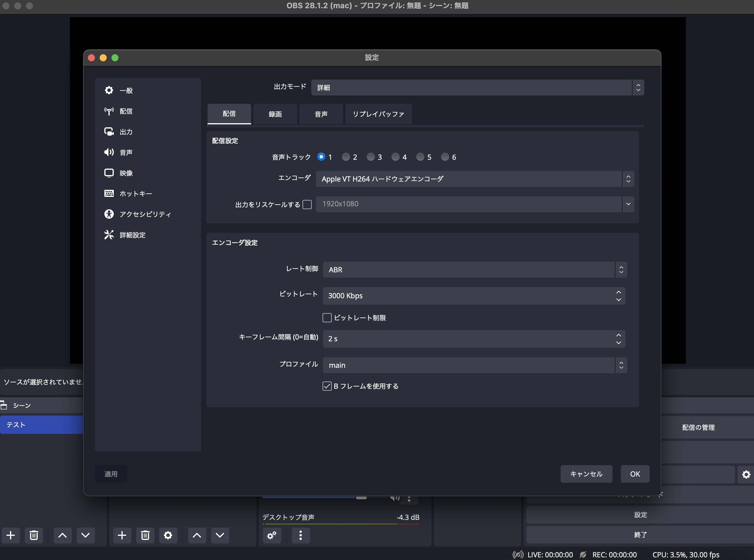Open audio mixer advanced properties gears icon
Viewport: 754px width, 560px height.
point(272,535)
